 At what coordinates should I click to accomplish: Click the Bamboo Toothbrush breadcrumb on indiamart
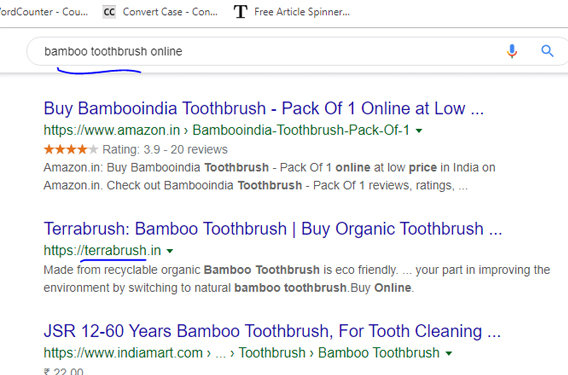point(379,353)
